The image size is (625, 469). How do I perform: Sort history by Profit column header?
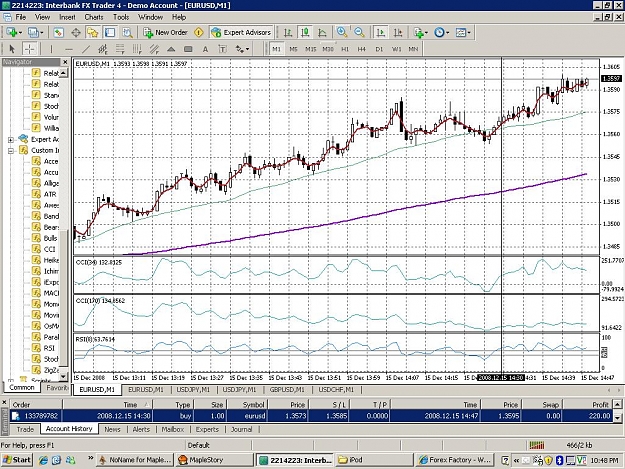(x=587, y=404)
